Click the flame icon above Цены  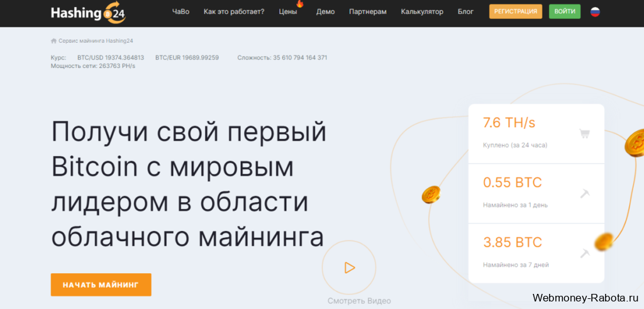click(299, 4)
